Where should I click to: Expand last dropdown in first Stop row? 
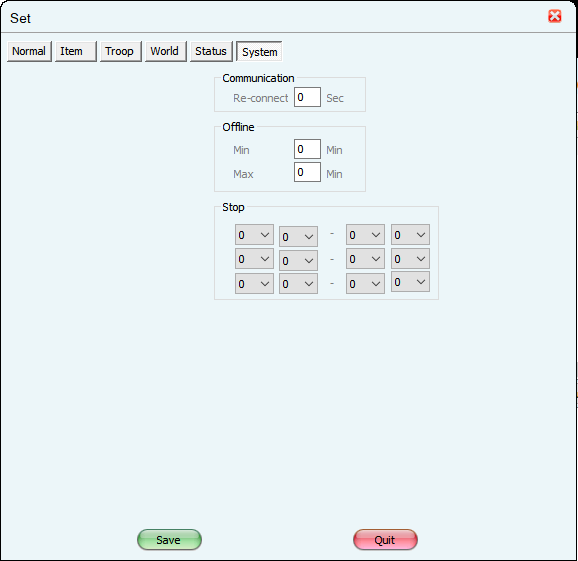(x=410, y=235)
